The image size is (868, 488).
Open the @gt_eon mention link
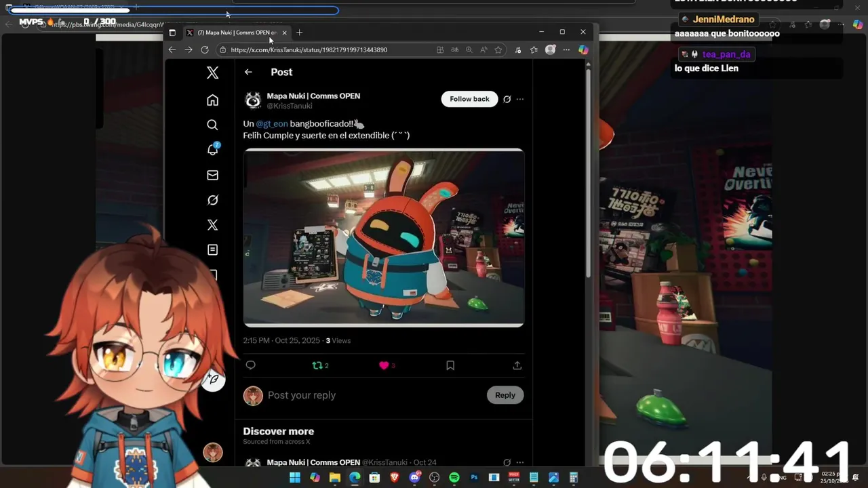[272, 124]
